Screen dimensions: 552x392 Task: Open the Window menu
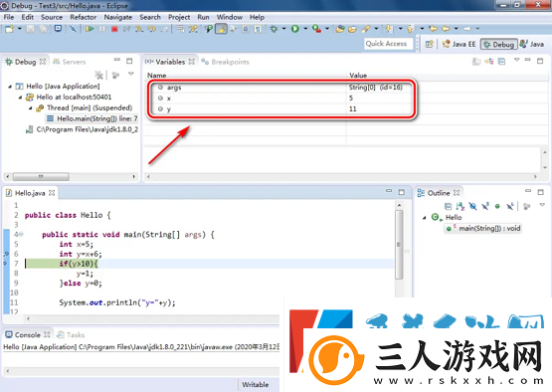pyautogui.click(x=229, y=17)
